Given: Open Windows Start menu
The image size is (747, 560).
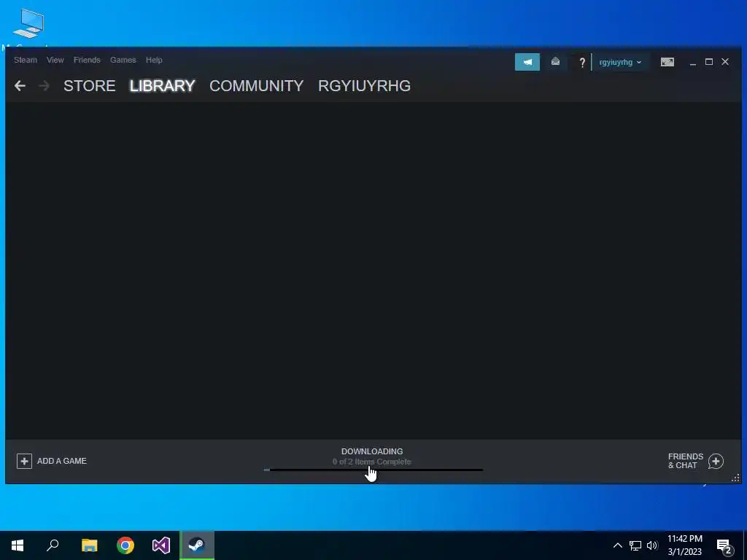Looking at the screenshot, I should point(18,545).
